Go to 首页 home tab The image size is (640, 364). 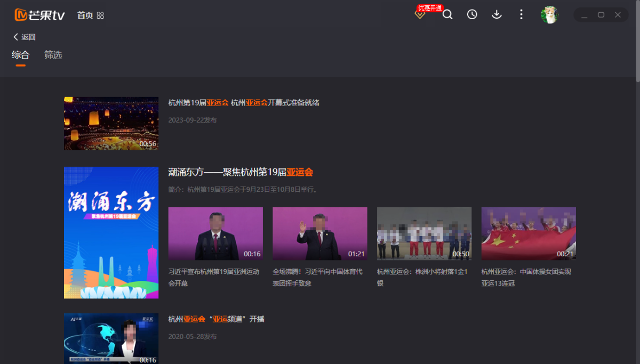(85, 15)
